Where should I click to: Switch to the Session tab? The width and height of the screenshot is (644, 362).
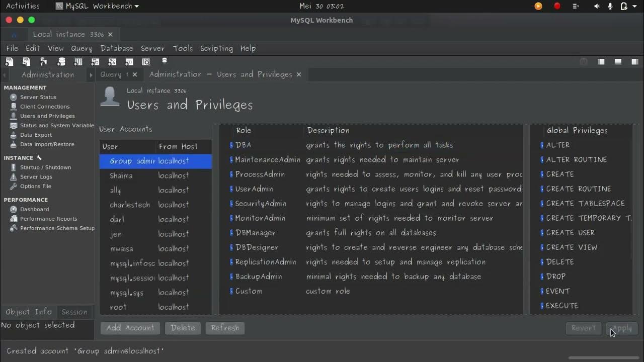point(74,312)
